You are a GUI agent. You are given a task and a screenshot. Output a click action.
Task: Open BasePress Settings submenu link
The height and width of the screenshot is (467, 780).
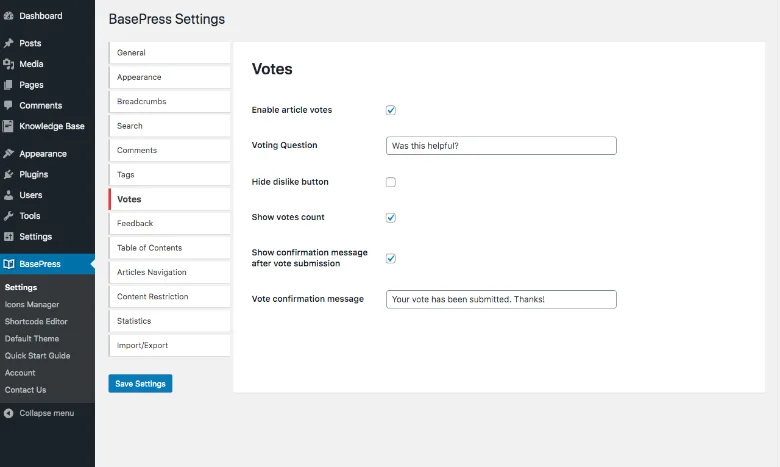(x=21, y=287)
